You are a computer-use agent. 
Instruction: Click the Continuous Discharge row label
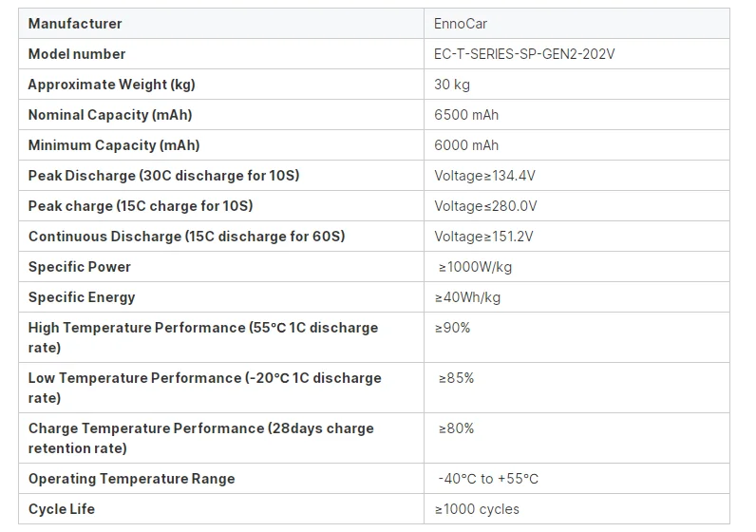[x=186, y=237]
